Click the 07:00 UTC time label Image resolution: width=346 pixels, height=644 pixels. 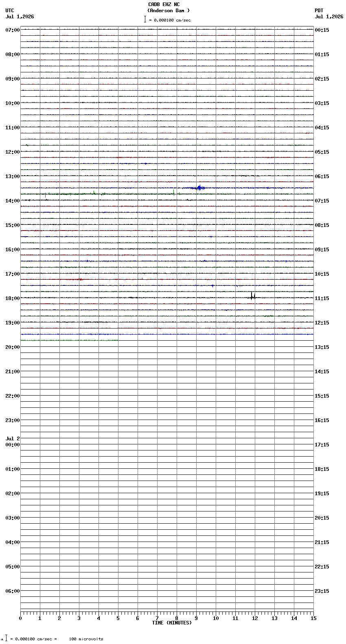point(13,30)
